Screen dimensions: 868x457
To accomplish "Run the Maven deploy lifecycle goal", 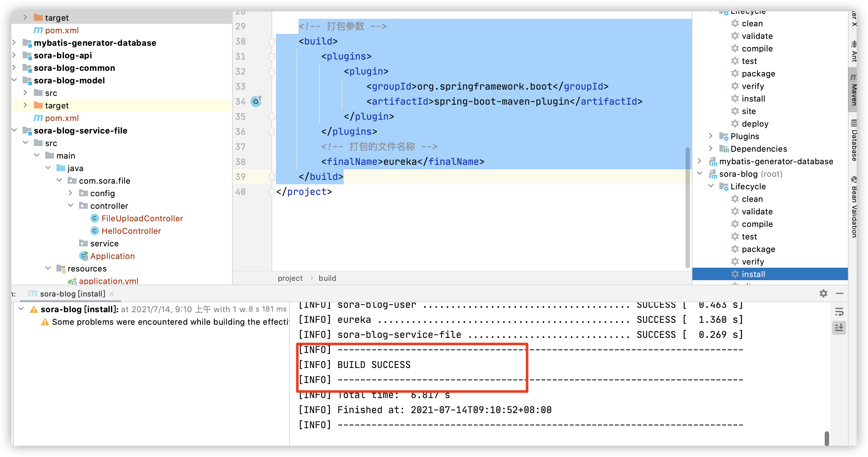I will click(x=755, y=123).
